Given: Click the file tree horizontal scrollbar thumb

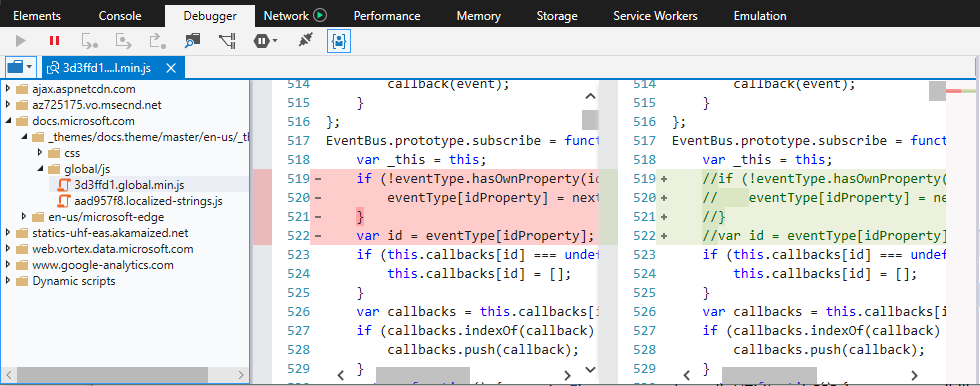Looking at the screenshot, I should coord(112,375).
